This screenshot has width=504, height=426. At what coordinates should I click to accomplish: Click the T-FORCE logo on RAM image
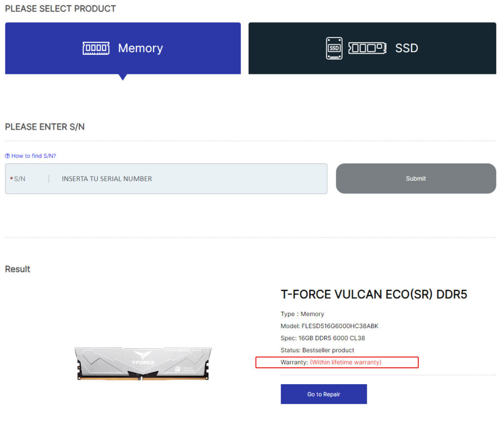(142, 360)
